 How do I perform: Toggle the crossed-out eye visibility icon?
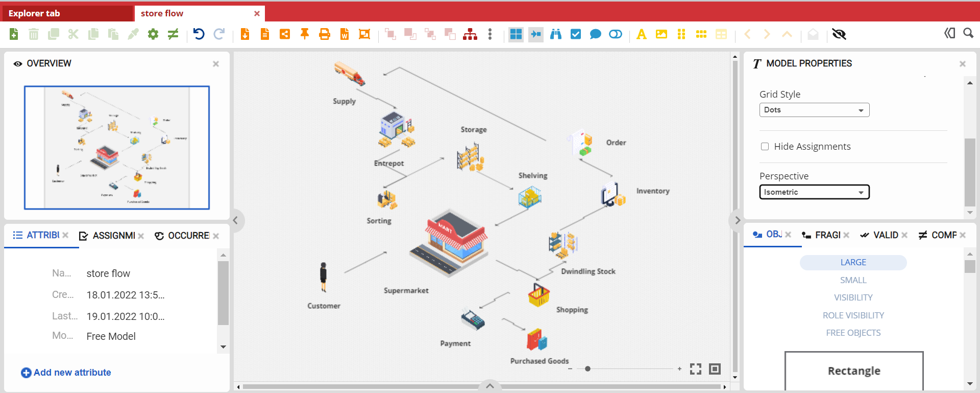pyautogui.click(x=839, y=34)
